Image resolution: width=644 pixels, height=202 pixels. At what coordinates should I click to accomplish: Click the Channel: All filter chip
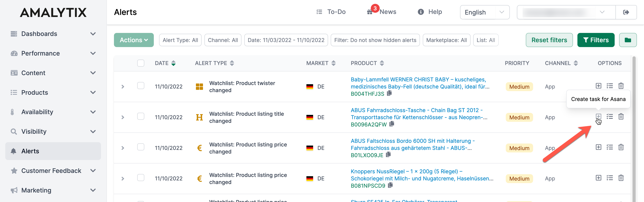click(x=223, y=40)
